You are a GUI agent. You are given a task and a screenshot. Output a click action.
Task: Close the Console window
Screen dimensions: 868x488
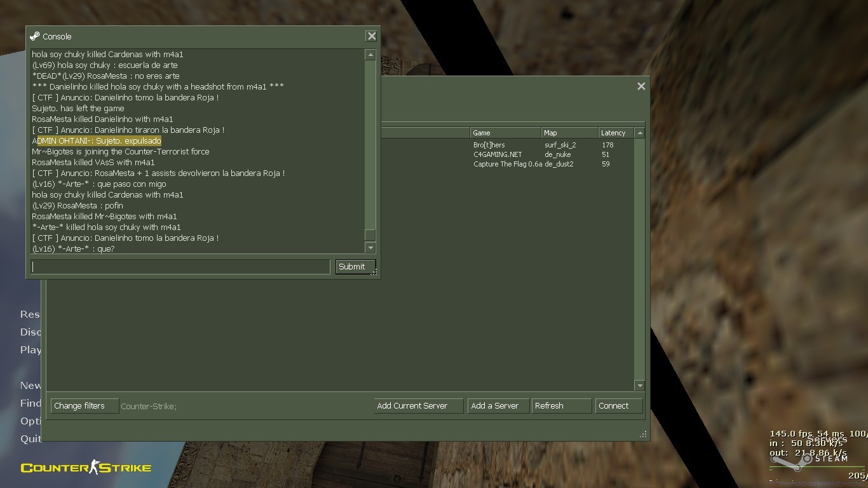coord(372,36)
